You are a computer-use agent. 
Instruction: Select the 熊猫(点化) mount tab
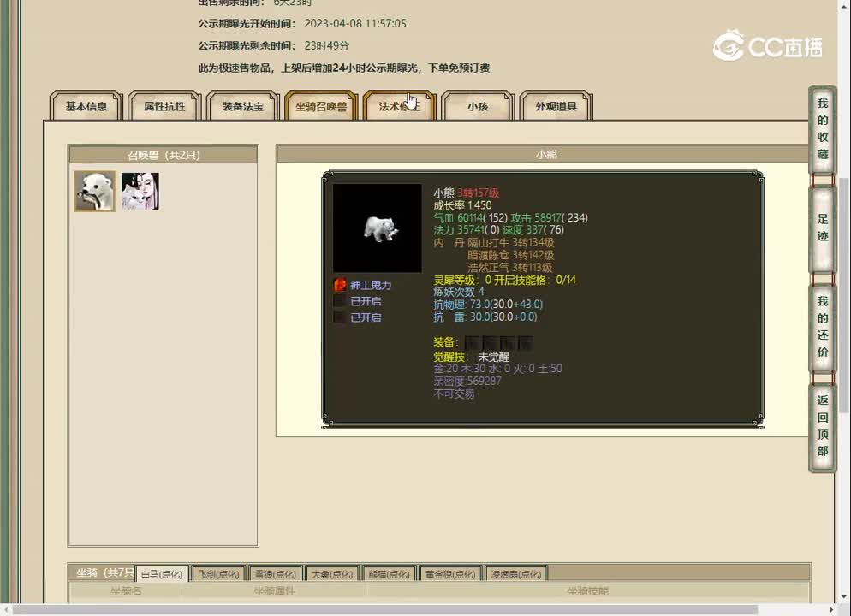389,574
